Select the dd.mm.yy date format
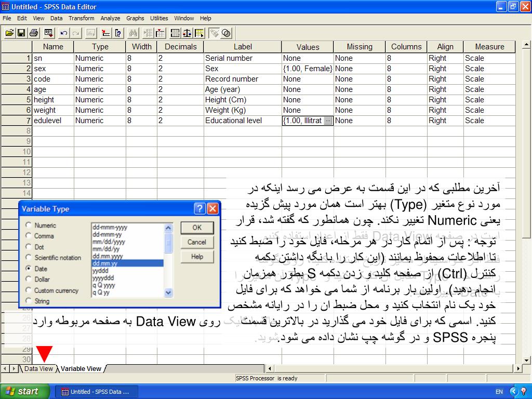 (x=128, y=263)
